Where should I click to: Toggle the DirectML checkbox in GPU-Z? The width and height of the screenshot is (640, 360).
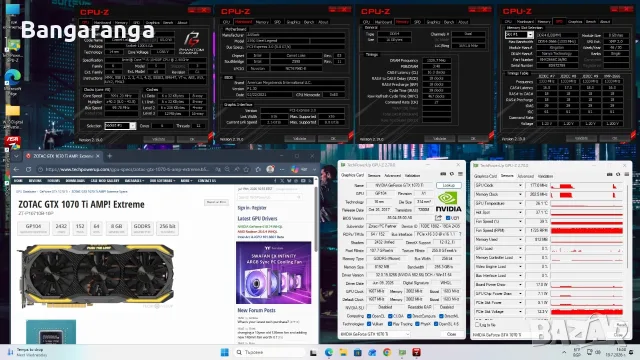[x=441, y=316]
